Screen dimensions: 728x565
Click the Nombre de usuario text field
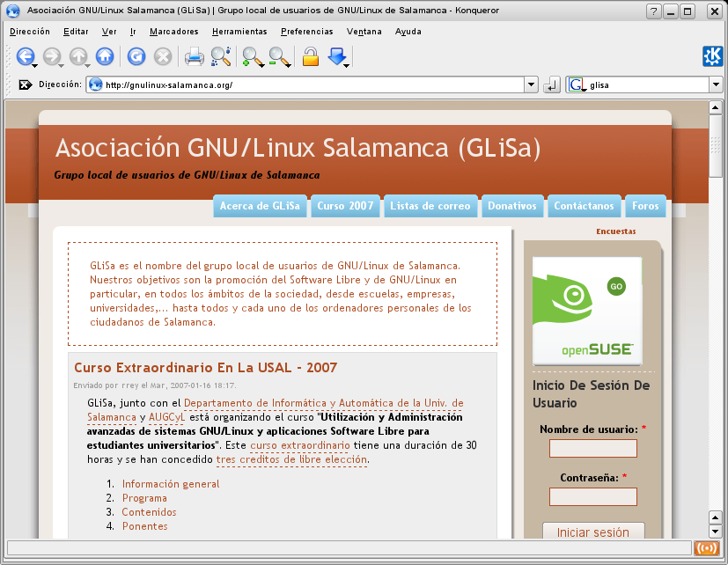592,449
